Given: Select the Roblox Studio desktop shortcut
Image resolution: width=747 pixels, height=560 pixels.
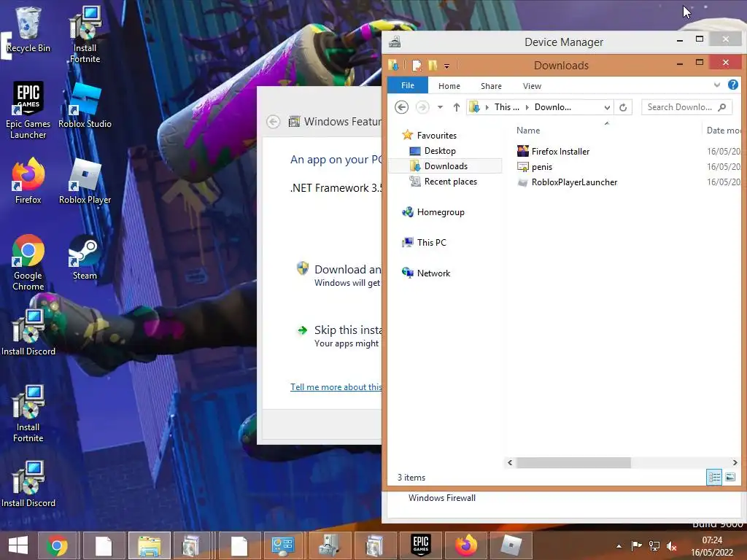Looking at the screenshot, I should (85, 106).
